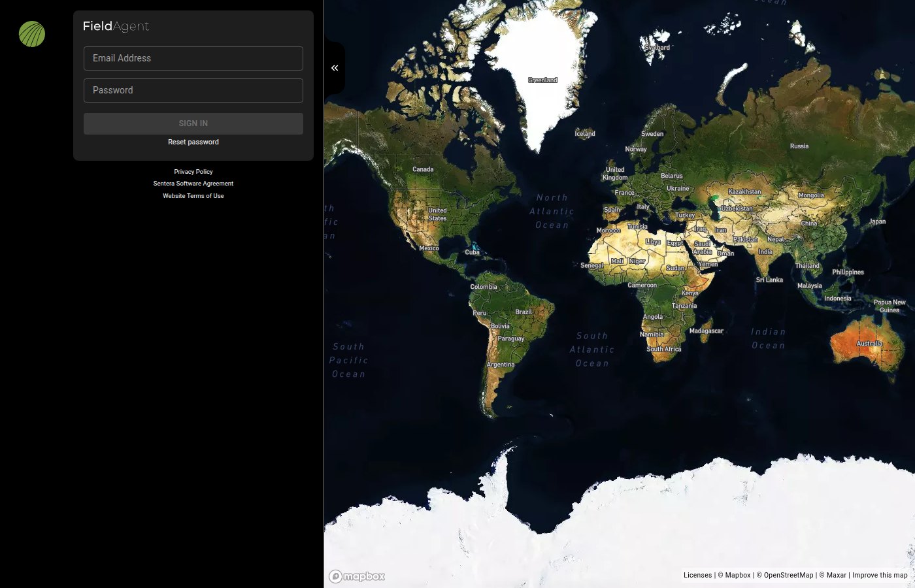
Task: Click the Indonesia label on the map
Action: pos(838,299)
